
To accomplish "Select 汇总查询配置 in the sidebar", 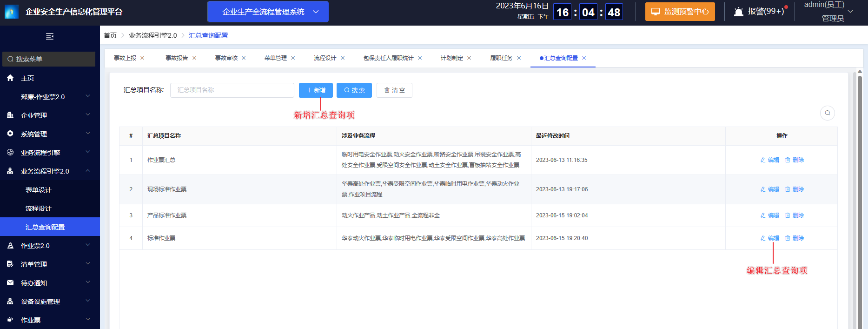I will coord(50,227).
